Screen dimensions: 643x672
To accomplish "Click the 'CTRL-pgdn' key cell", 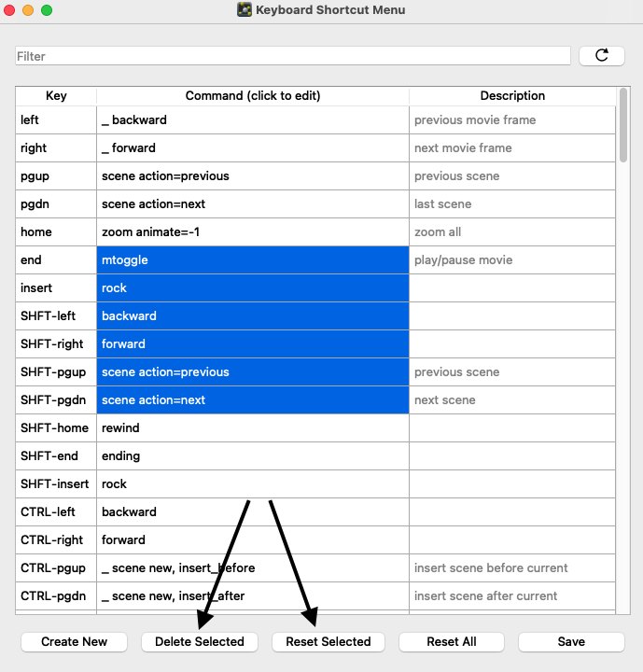I will (x=56, y=596).
